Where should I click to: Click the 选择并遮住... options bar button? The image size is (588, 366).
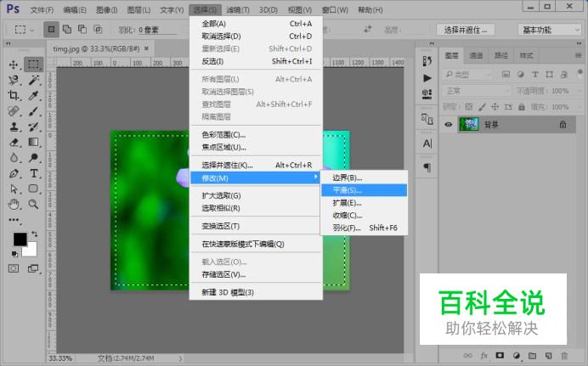pyautogui.click(x=466, y=30)
